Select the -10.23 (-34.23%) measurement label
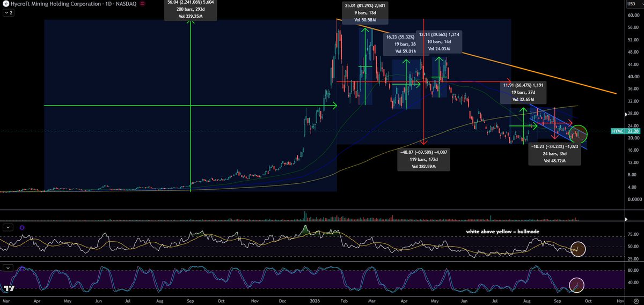This screenshot has height=305, width=644. pos(555,153)
